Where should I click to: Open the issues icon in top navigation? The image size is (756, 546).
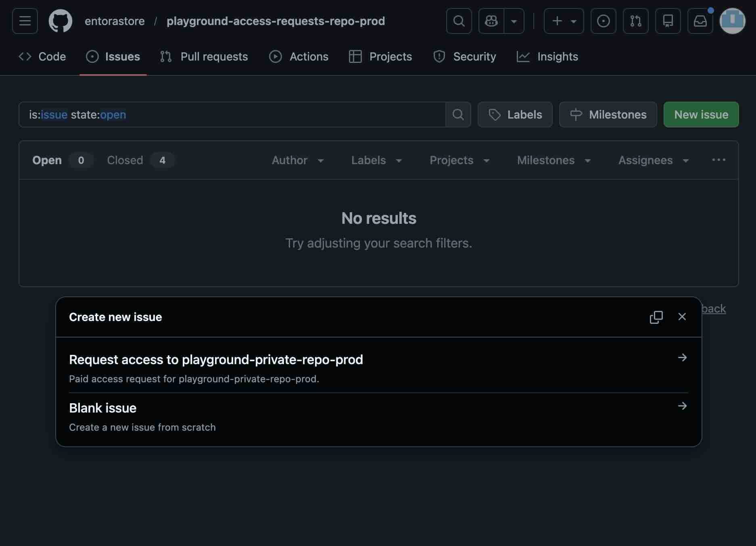coord(603,21)
